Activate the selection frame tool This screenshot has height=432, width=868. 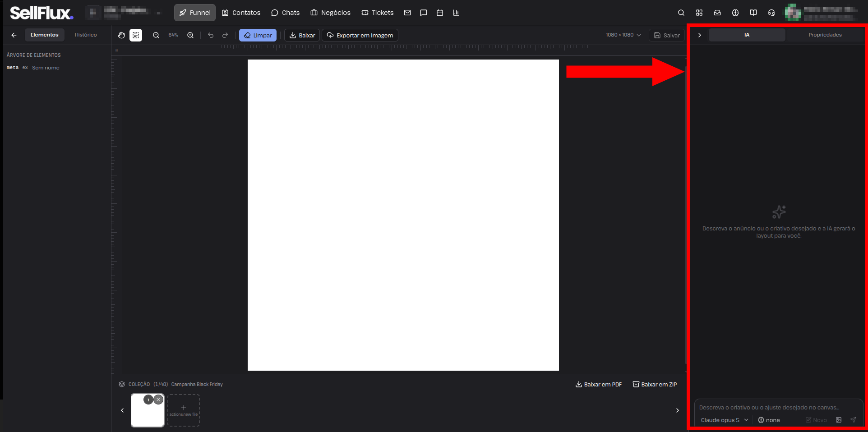[136, 35]
